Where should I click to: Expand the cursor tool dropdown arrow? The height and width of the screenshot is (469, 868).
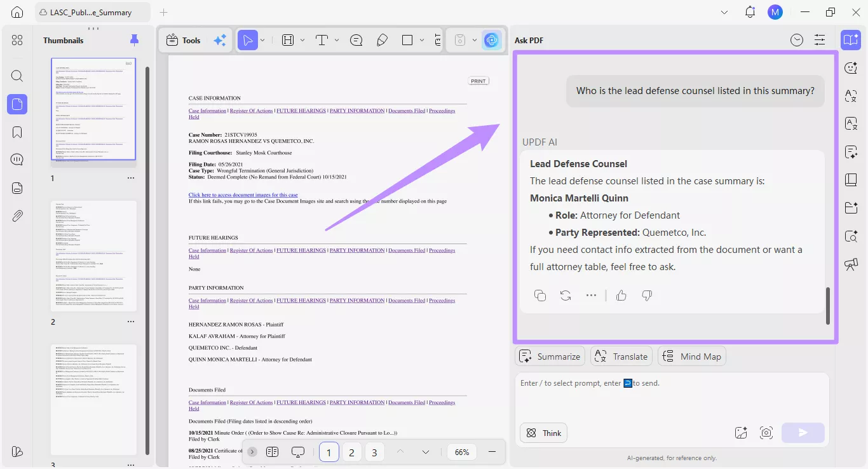[262, 40]
